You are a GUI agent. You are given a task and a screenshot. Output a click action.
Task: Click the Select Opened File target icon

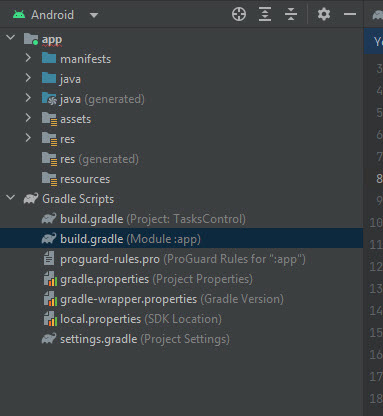pos(239,14)
